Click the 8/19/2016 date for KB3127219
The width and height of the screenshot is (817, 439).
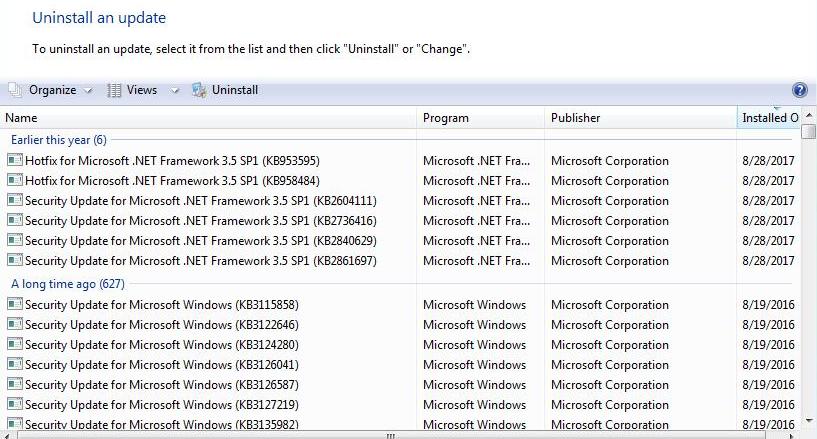(768, 404)
